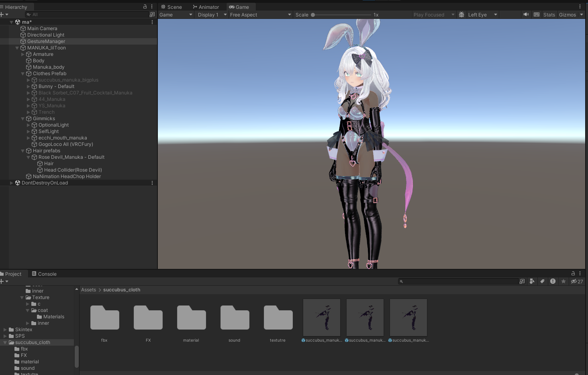
Task: Open the Free Aspect dropdown
Action: click(x=260, y=15)
